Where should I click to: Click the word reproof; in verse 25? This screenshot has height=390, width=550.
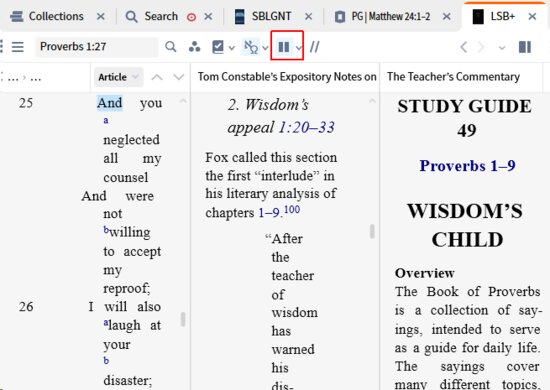pos(127,289)
